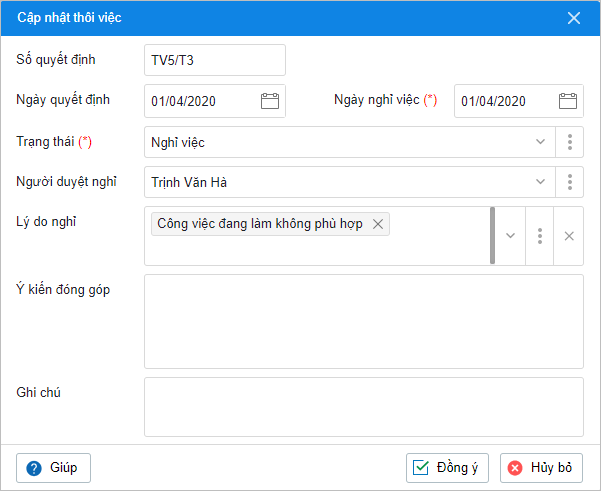Image resolution: width=601 pixels, height=491 pixels.
Task: Click three-dot menu beside Trạng thái
Action: (x=569, y=142)
